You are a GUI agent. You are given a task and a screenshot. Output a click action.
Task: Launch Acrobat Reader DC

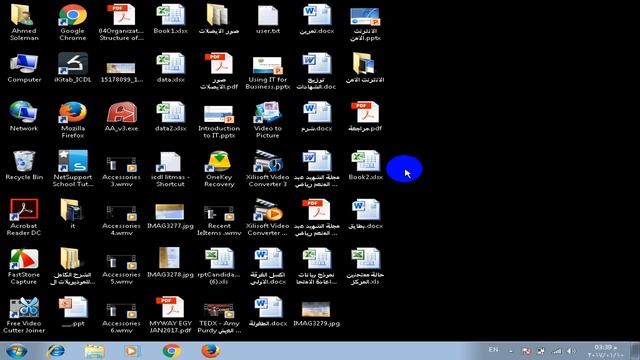(x=24, y=217)
